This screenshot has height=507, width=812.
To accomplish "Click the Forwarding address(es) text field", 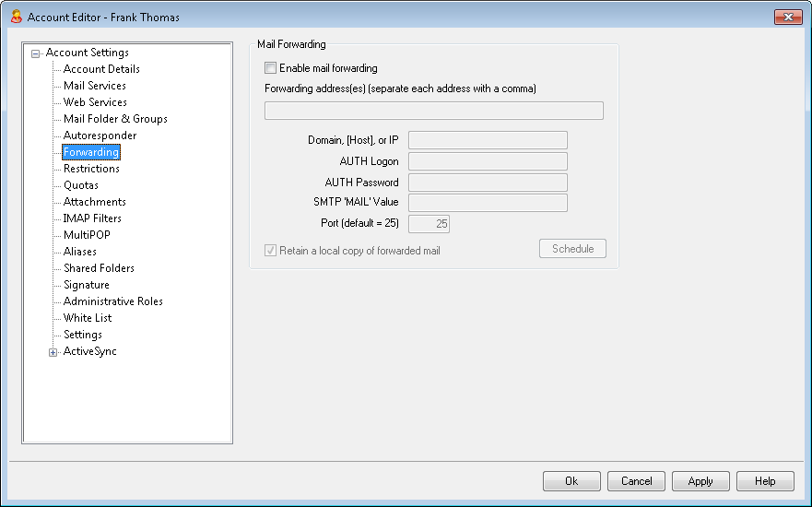I will point(434,111).
